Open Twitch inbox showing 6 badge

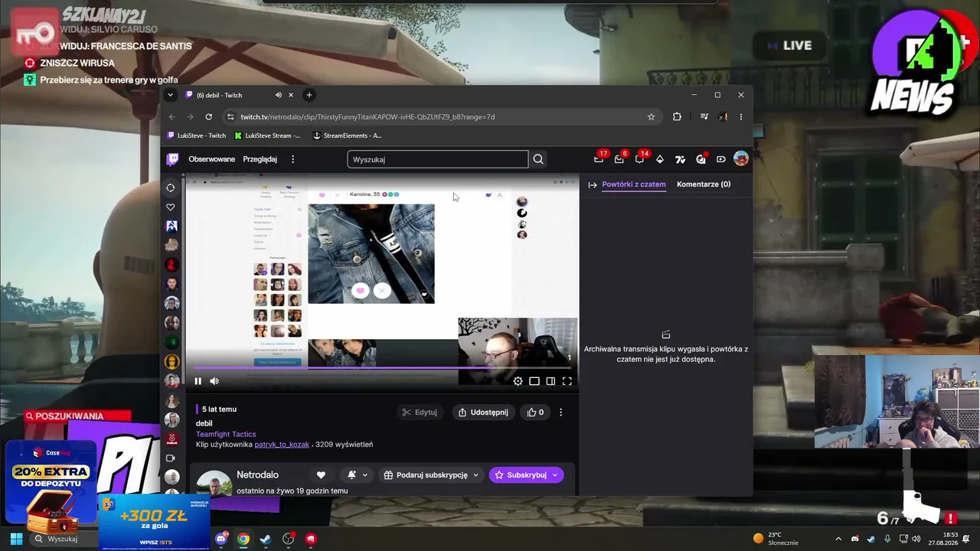coord(619,159)
